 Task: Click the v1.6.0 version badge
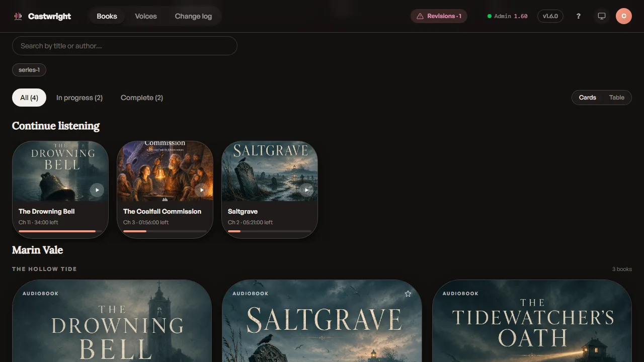550,16
